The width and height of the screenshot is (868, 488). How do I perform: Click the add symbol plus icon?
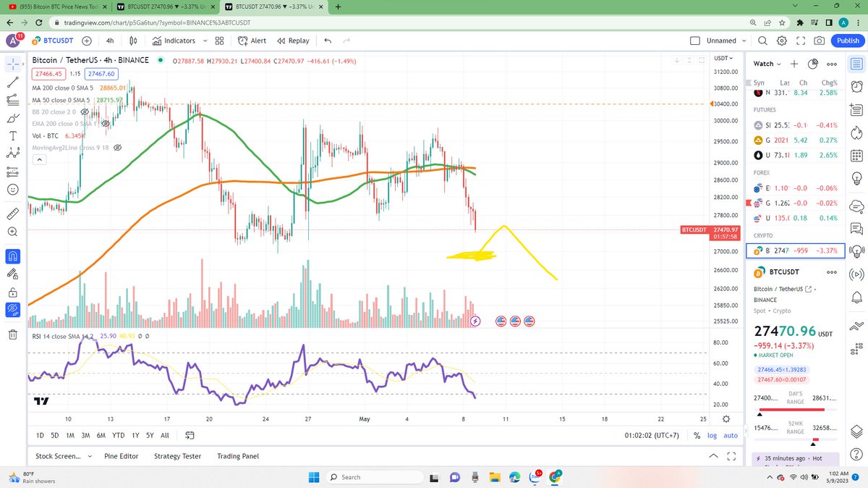(x=87, y=41)
